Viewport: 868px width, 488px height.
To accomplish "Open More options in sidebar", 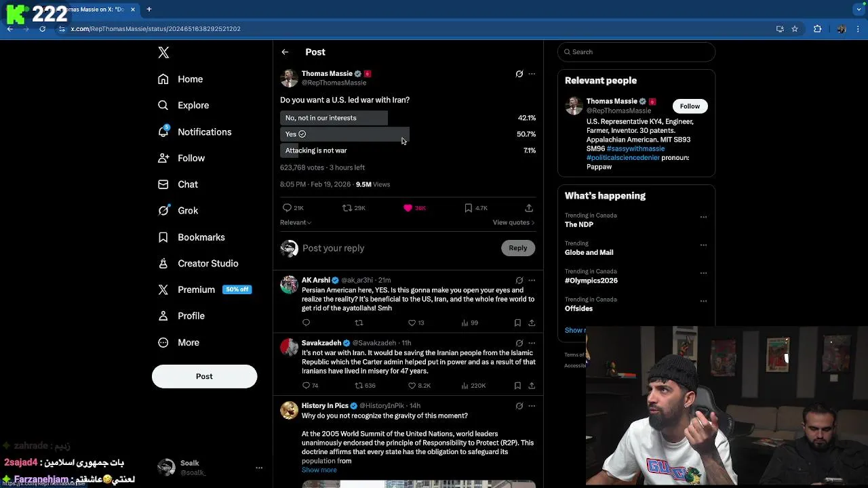I will [178, 342].
